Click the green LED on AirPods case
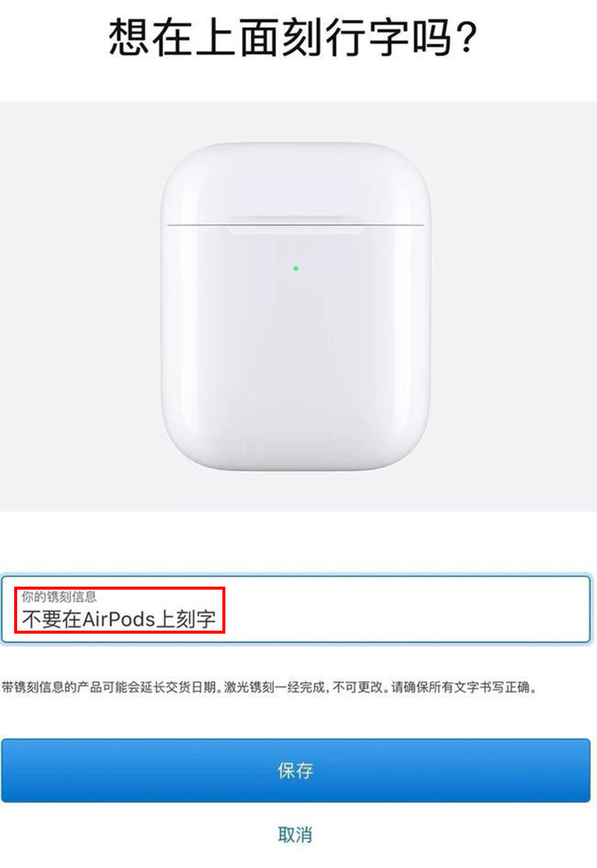The height and width of the screenshot is (868, 597). [296, 269]
